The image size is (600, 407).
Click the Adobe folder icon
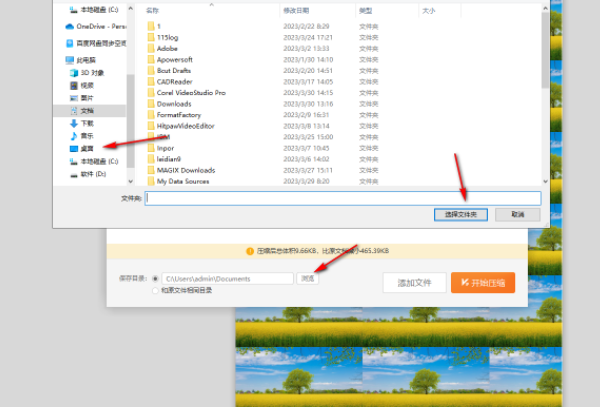click(x=151, y=48)
